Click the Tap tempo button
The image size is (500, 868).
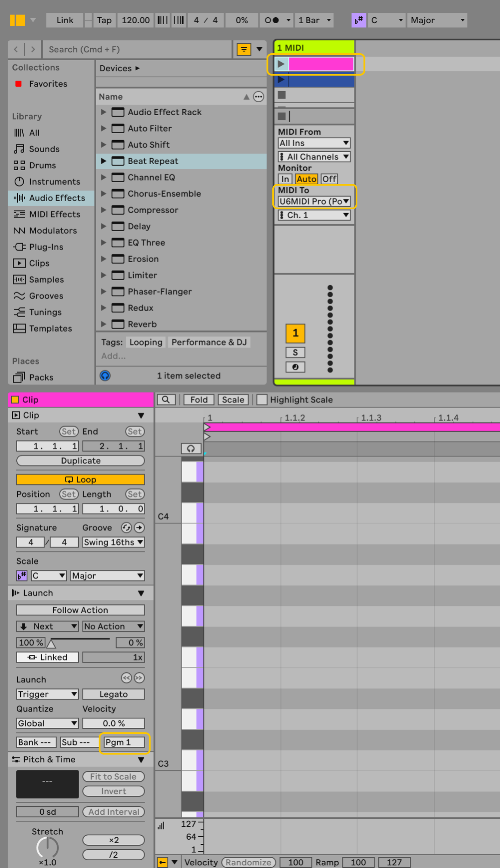tap(104, 20)
